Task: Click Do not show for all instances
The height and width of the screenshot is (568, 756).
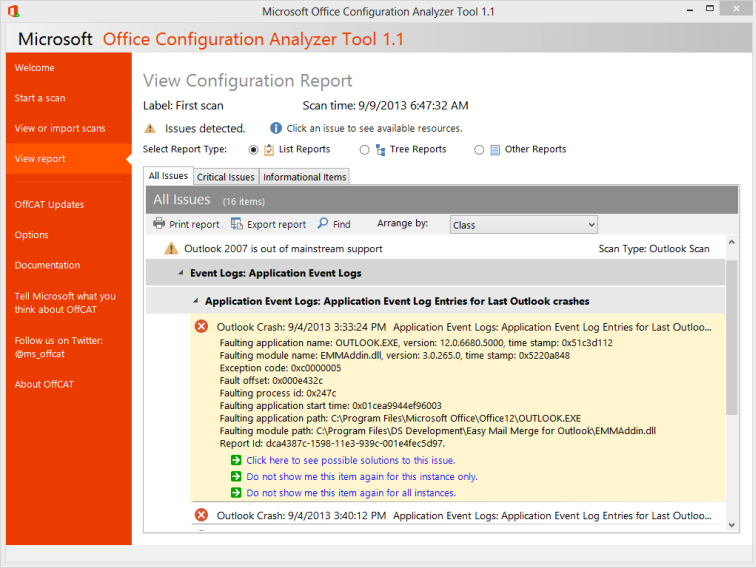Action: pyautogui.click(x=350, y=492)
